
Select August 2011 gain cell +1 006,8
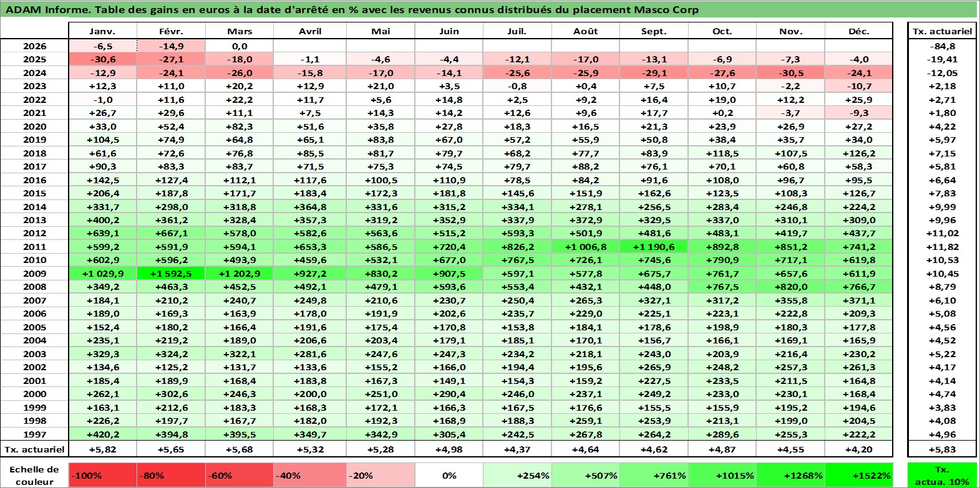[586, 247]
